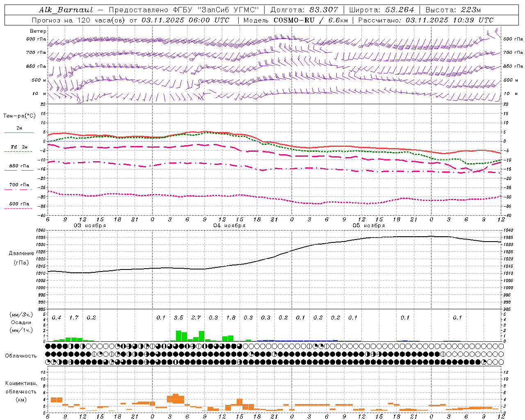Click the 03 ноября date label
This screenshot has width=525, height=420.
[90, 226]
